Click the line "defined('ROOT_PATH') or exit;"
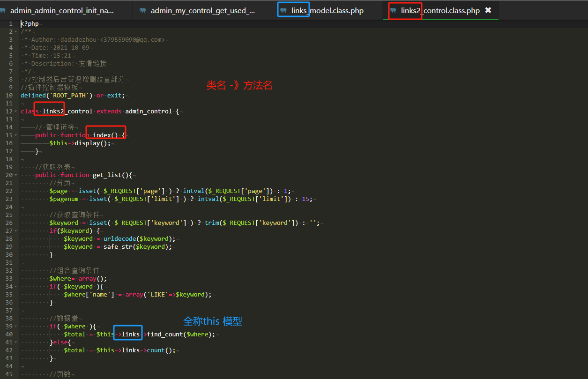The width and height of the screenshot is (588, 379). click(x=73, y=96)
